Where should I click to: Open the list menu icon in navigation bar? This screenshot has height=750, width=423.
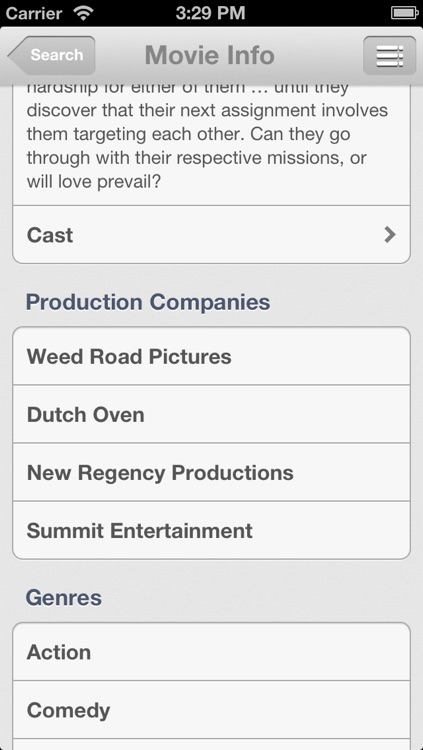click(x=389, y=55)
